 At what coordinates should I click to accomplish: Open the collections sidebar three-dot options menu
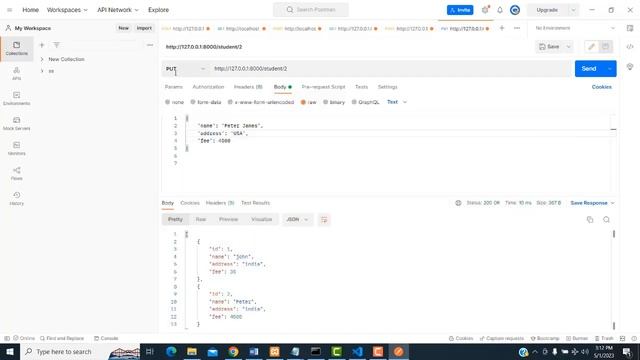[150, 45]
